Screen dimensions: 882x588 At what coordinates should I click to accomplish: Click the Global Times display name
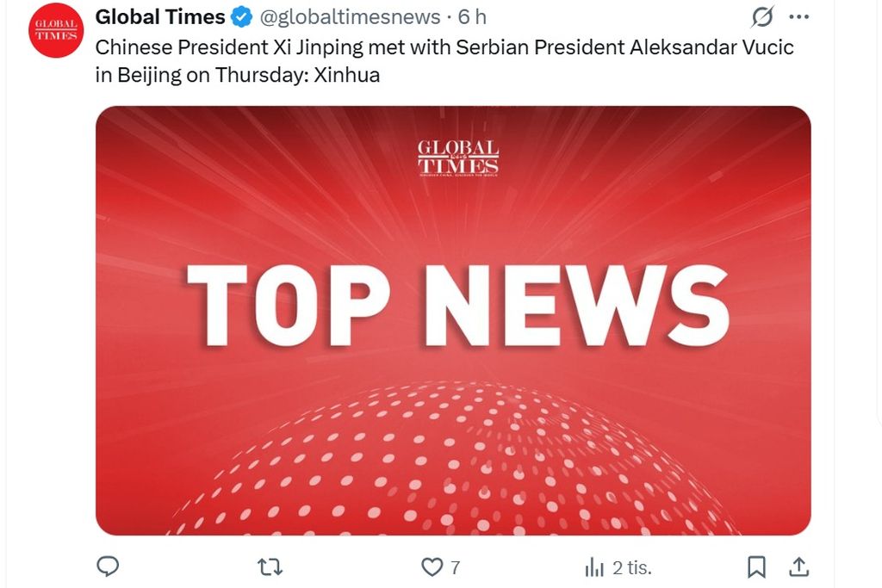click(x=159, y=17)
